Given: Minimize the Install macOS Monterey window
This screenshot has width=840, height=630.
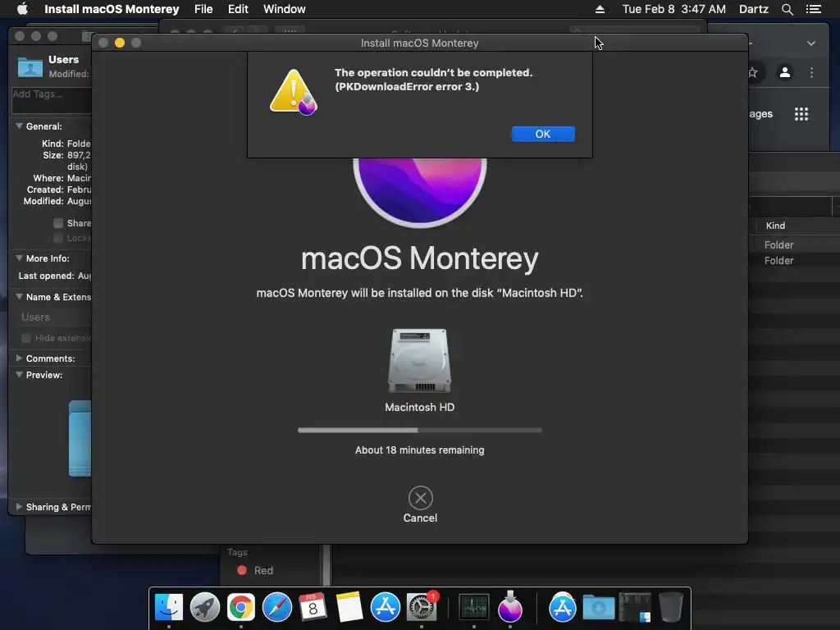Looking at the screenshot, I should point(120,43).
